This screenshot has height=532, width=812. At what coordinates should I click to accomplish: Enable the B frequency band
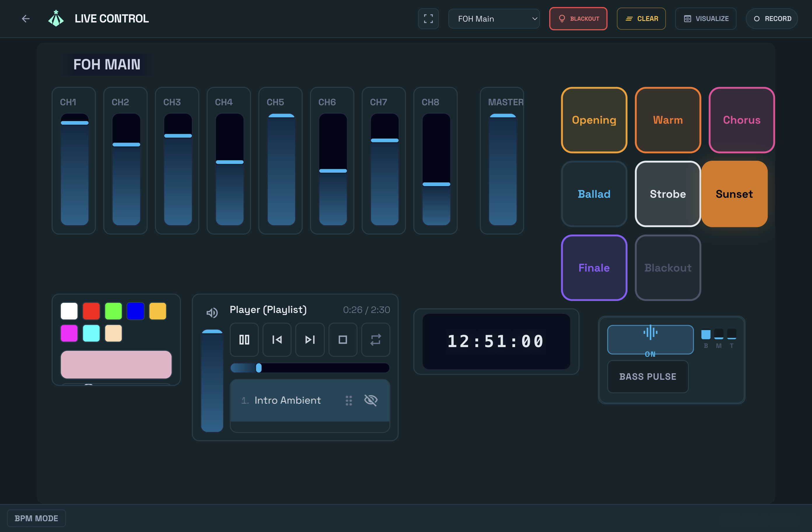pyautogui.click(x=706, y=335)
